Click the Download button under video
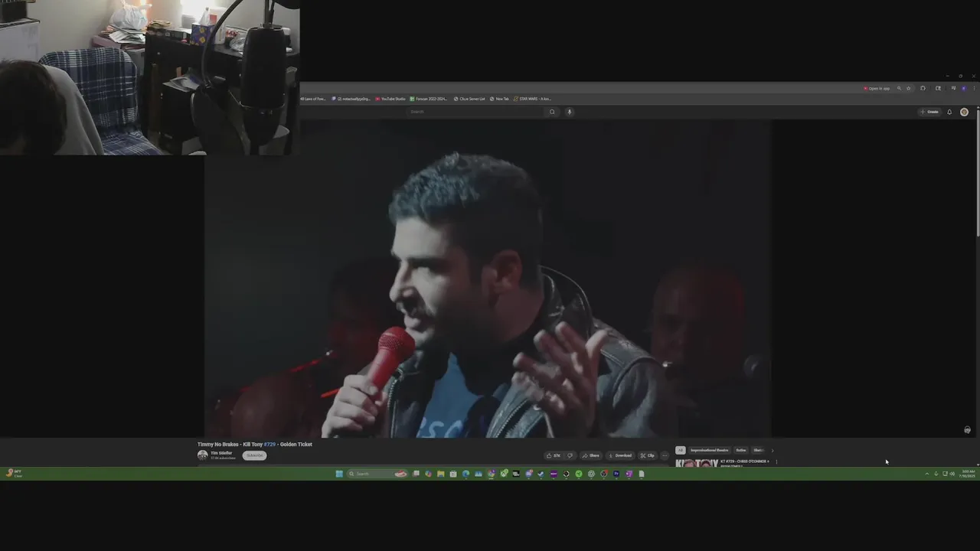 [620, 455]
